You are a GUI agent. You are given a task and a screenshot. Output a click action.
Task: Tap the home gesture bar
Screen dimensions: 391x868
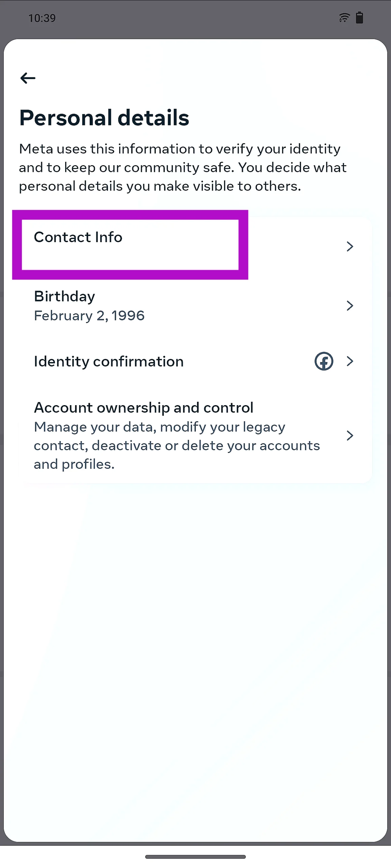click(x=195, y=857)
